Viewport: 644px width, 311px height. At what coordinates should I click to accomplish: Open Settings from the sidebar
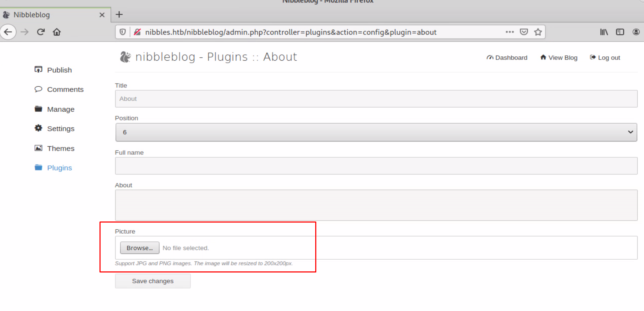[x=61, y=128]
